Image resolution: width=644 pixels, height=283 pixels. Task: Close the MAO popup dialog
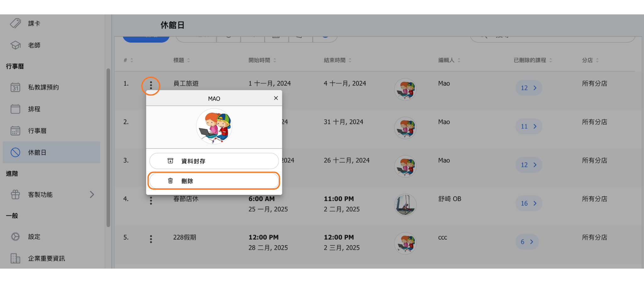pyautogui.click(x=276, y=98)
